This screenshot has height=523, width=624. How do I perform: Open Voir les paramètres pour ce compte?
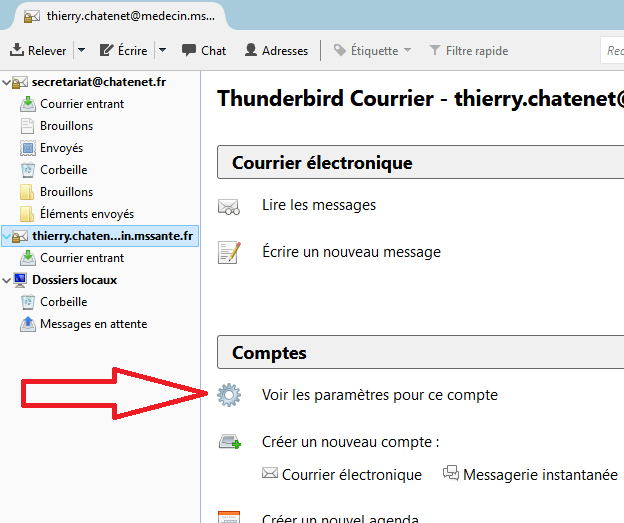coord(380,395)
